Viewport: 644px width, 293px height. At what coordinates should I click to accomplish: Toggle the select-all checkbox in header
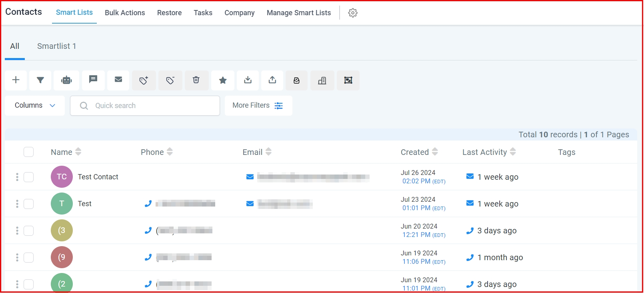(x=28, y=152)
